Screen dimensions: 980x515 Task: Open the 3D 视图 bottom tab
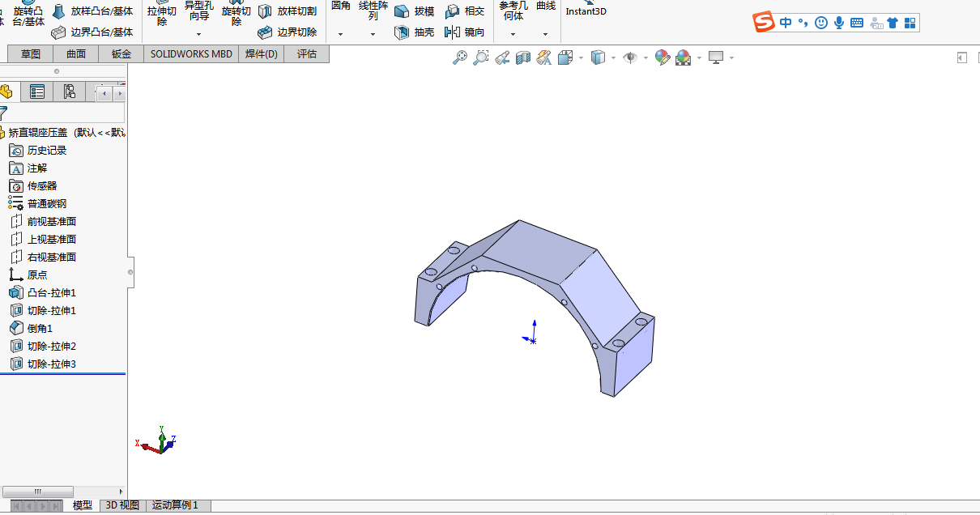[x=122, y=505]
